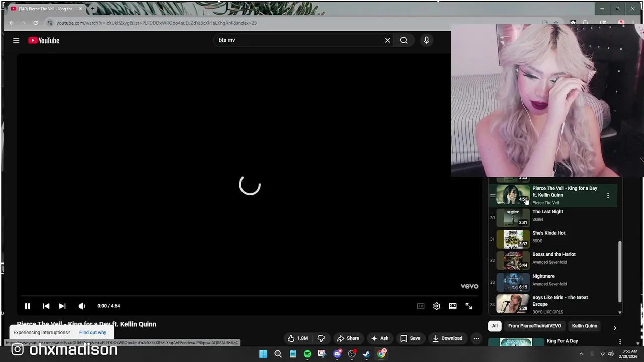Open more actions ellipsis below video
Viewport: 644px width, 362px height.
coord(476,338)
